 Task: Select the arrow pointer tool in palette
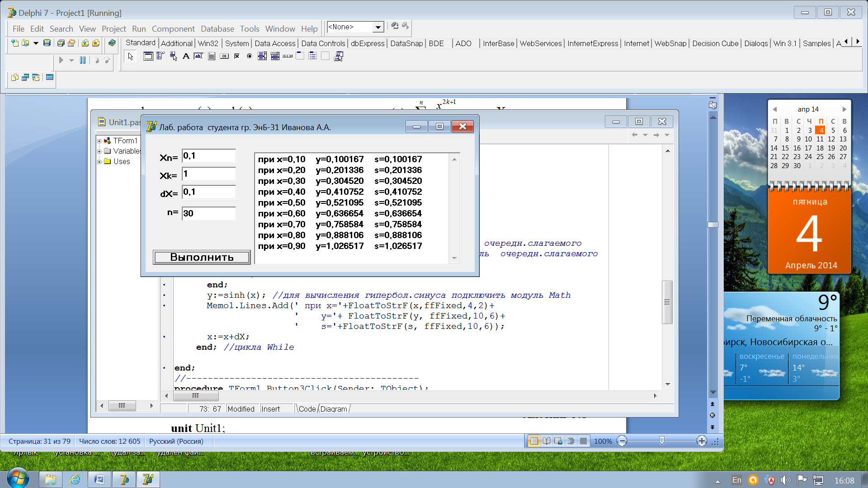[131, 56]
